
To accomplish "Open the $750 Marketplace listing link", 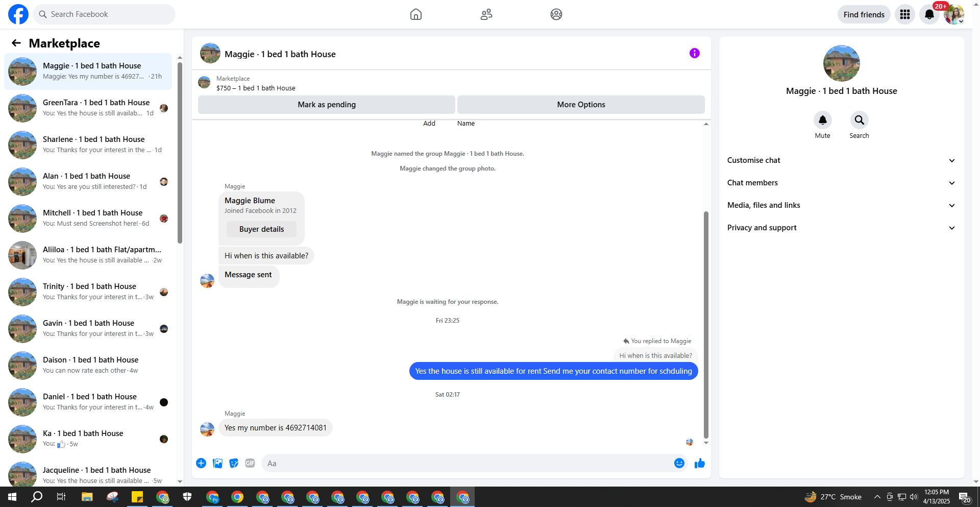I will [256, 88].
